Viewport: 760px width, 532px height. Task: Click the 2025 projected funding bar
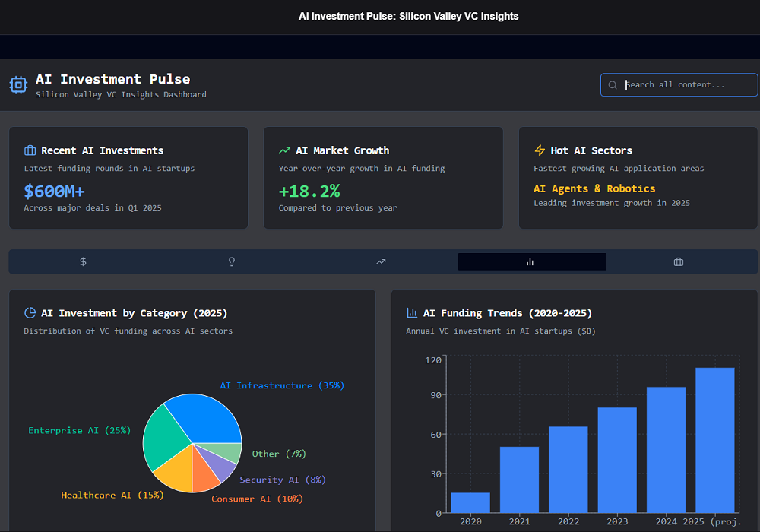714,441
